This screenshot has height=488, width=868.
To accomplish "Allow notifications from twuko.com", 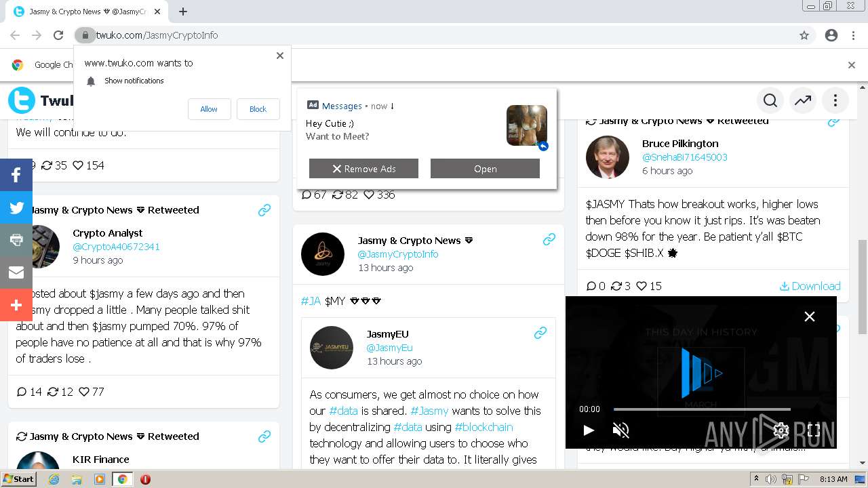I will [209, 109].
